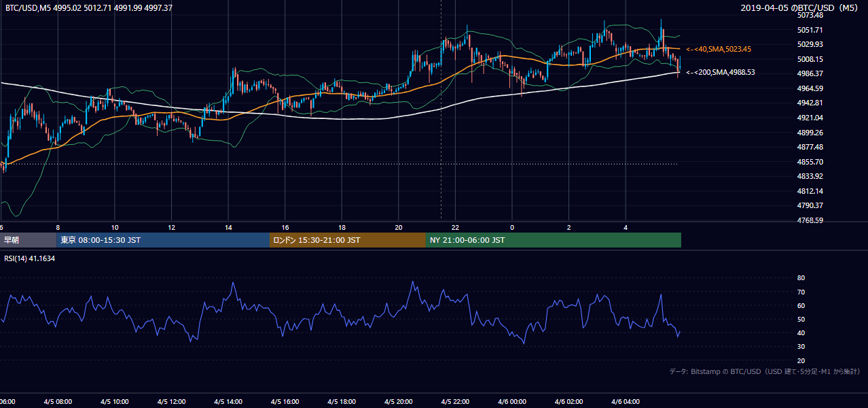
Task: Select the NY 21:00-06:00 JST session bar
Action: 553,240
